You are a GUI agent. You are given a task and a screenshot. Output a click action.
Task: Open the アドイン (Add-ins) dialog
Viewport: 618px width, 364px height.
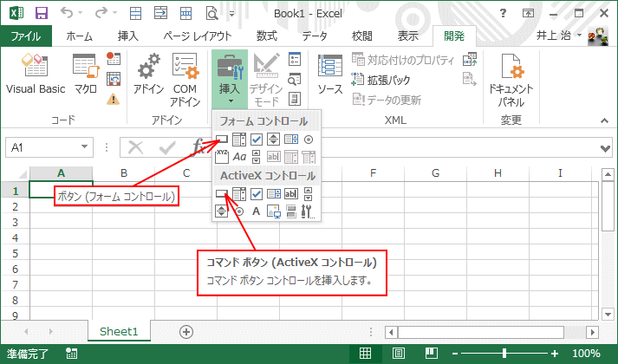pos(148,74)
